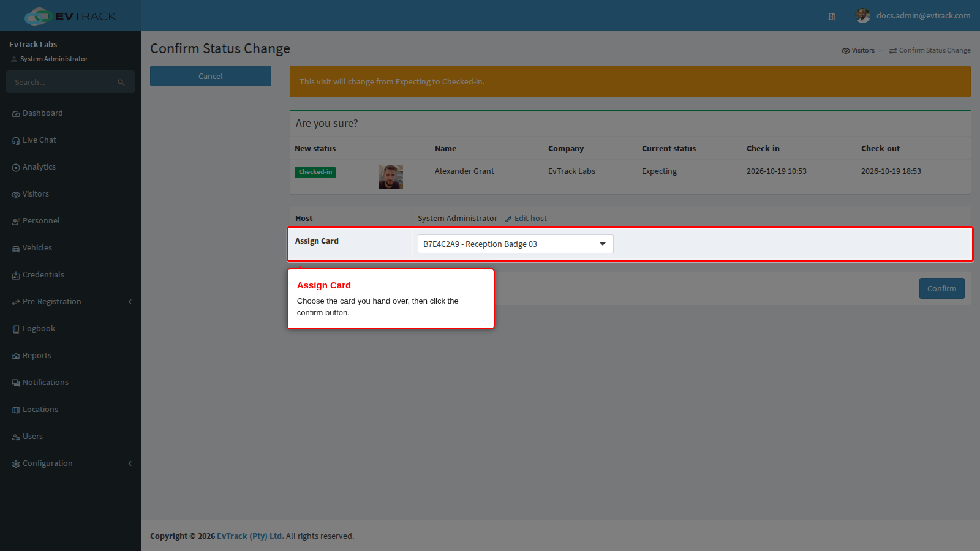Click the search magnifier icon
Viewport: 980px width, 551px height.
pyautogui.click(x=121, y=83)
